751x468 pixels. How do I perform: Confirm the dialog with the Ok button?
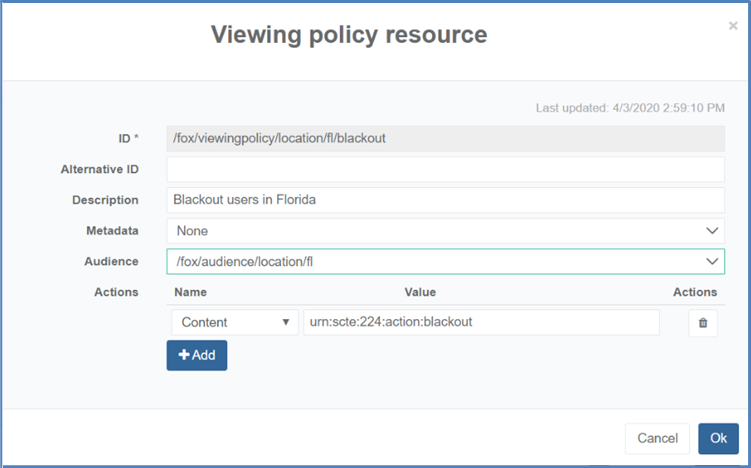[718, 438]
